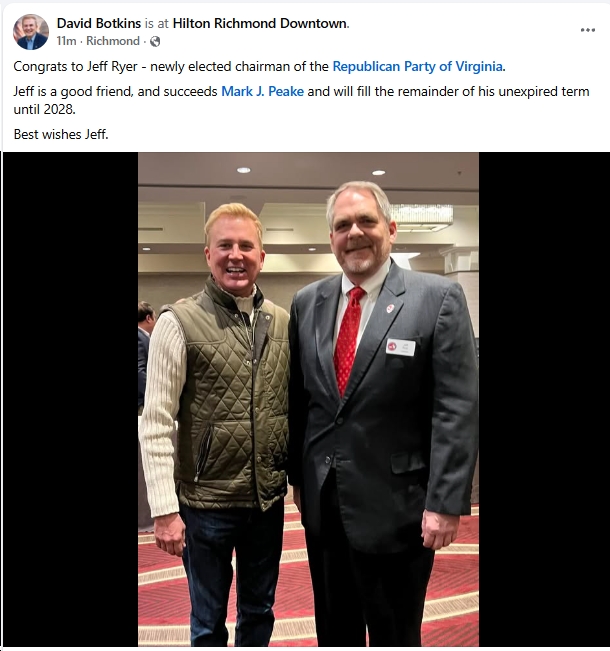
Task: Click the white name badge on suit jacket
Action: click(400, 347)
